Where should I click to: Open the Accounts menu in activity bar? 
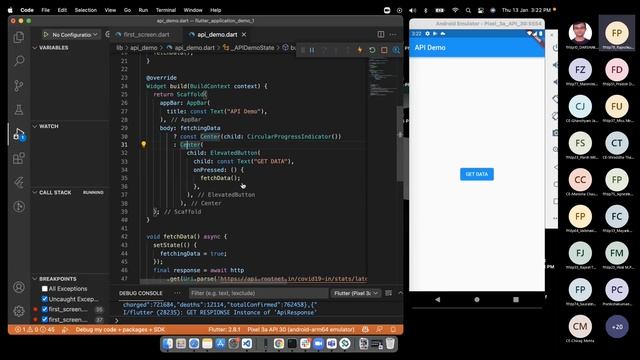pyautogui.click(x=19, y=287)
